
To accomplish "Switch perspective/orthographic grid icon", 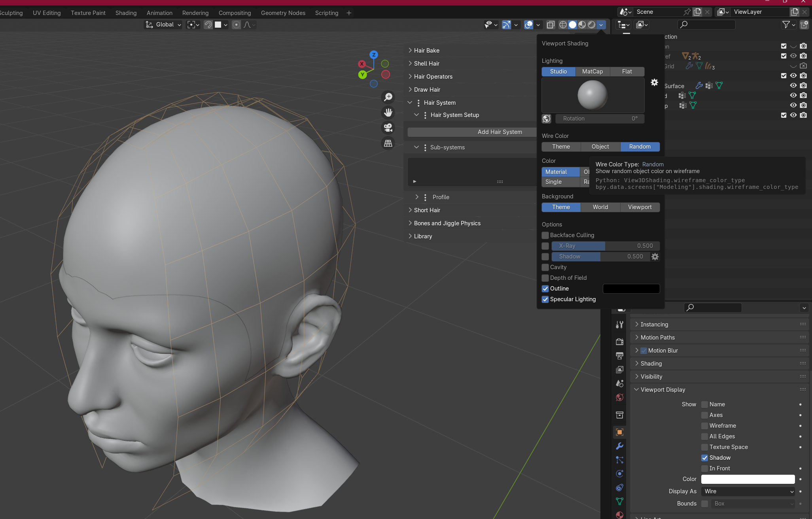I will click(x=388, y=143).
